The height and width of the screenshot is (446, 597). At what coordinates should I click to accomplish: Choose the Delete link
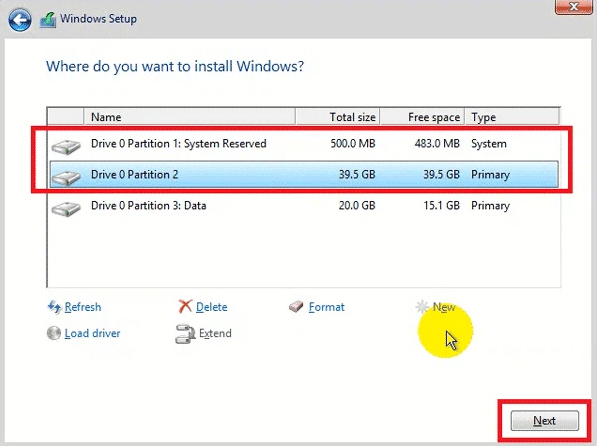click(211, 307)
